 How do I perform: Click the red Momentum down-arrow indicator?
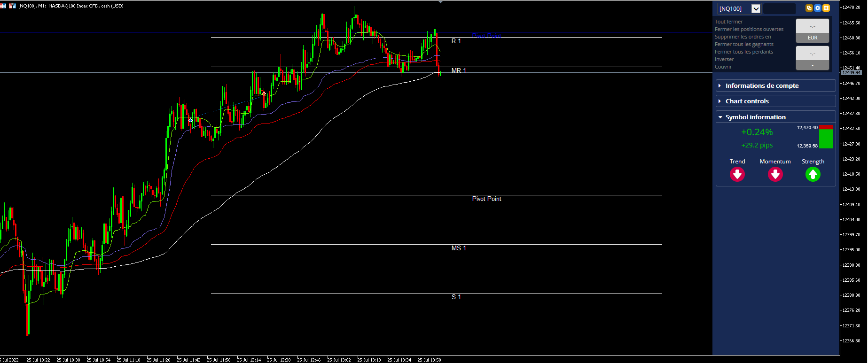click(775, 175)
